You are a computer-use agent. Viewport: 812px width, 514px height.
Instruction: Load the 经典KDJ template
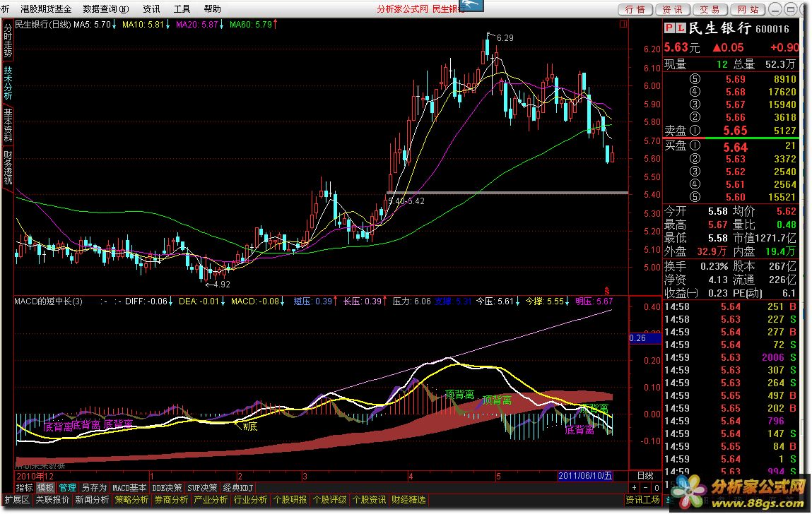tap(238, 488)
